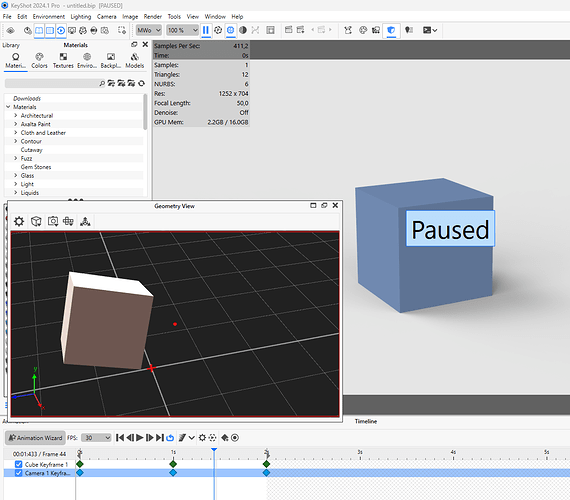
Task: Toggle the animation loop button
Action: pyautogui.click(x=170, y=437)
